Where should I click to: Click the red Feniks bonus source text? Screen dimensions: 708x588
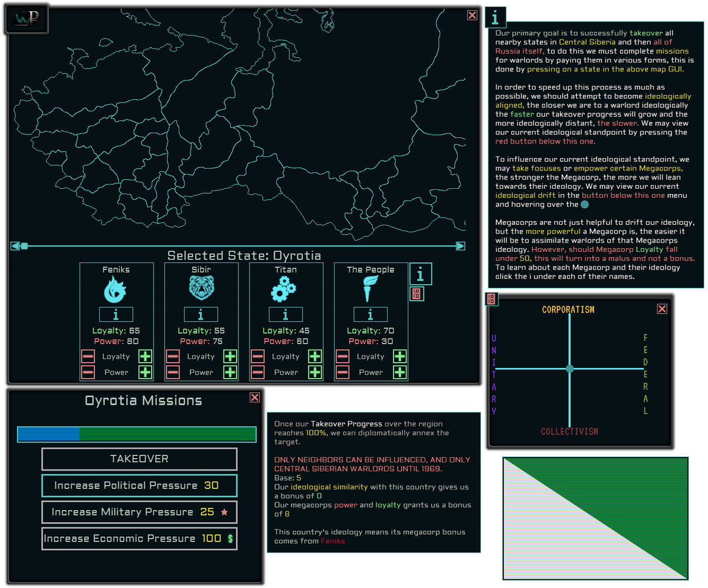333,541
